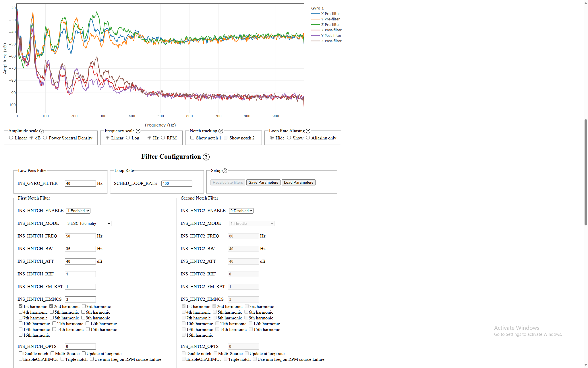Image resolution: width=588 pixels, height=368 pixels.
Task: Click Frequency scale help icon
Action: tap(138, 131)
